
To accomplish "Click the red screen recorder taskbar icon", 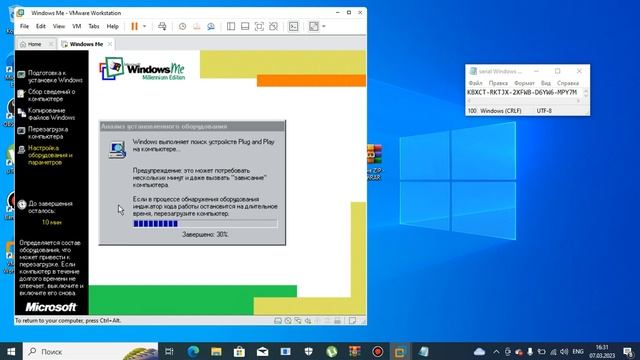I will click(x=378, y=351).
